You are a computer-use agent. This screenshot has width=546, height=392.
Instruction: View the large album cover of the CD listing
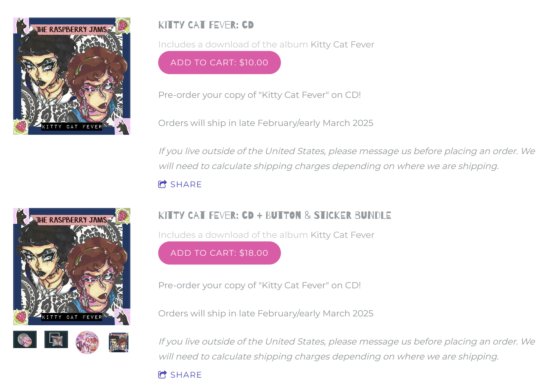[x=72, y=76]
